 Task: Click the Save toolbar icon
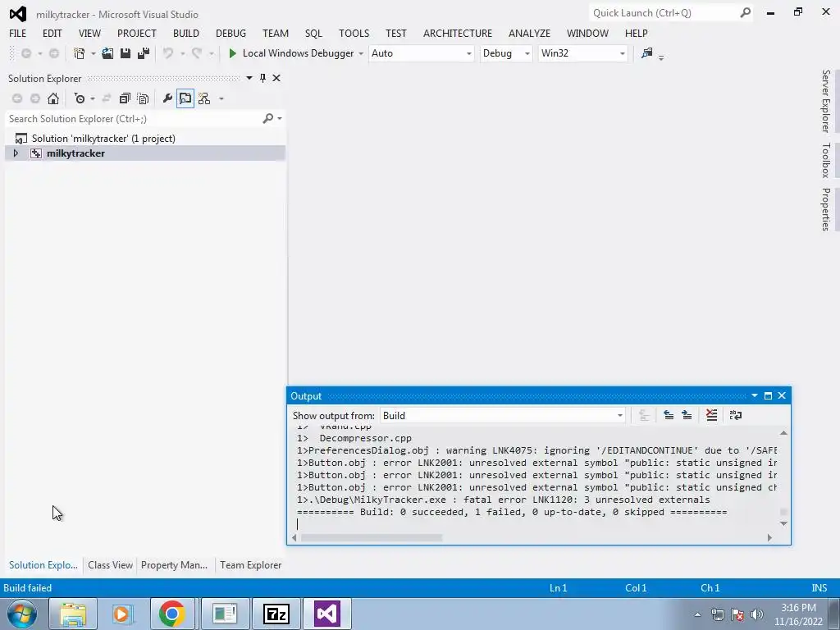[126, 53]
